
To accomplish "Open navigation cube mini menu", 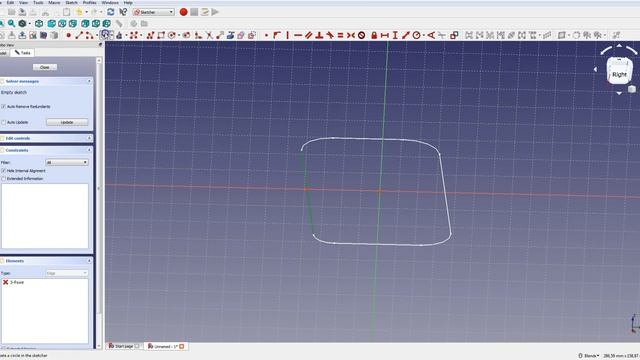I will [x=631, y=89].
